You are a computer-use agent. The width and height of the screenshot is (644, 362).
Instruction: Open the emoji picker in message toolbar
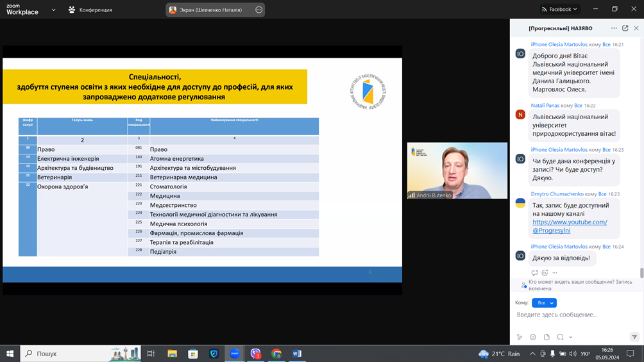533,337
